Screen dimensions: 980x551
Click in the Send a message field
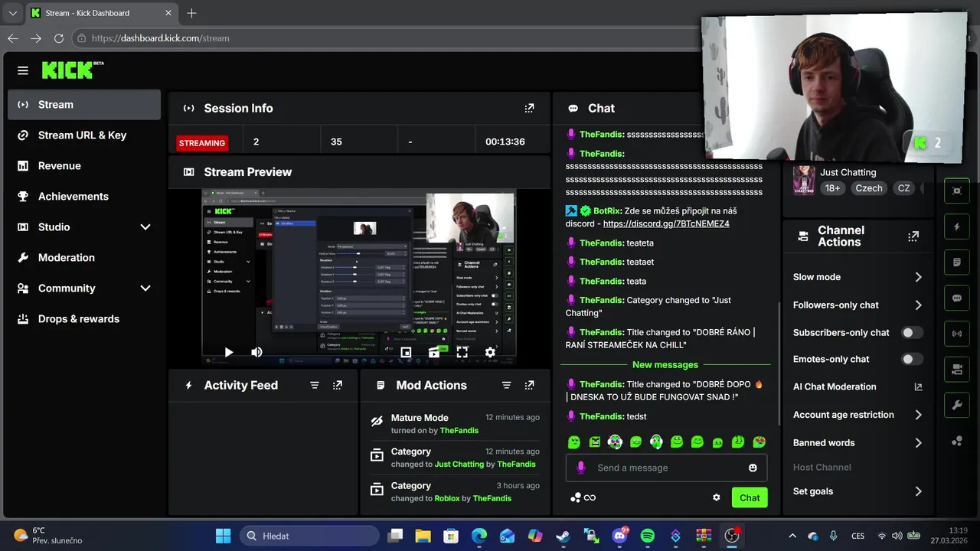666,468
